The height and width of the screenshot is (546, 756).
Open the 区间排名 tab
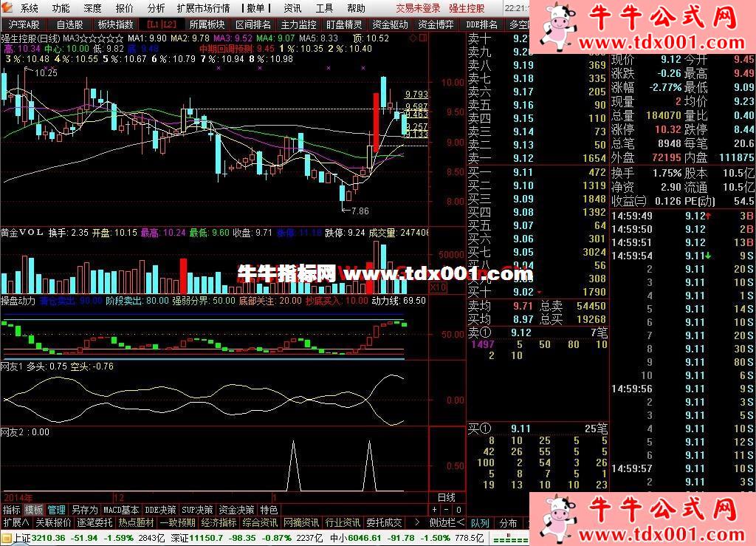coord(253,24)
